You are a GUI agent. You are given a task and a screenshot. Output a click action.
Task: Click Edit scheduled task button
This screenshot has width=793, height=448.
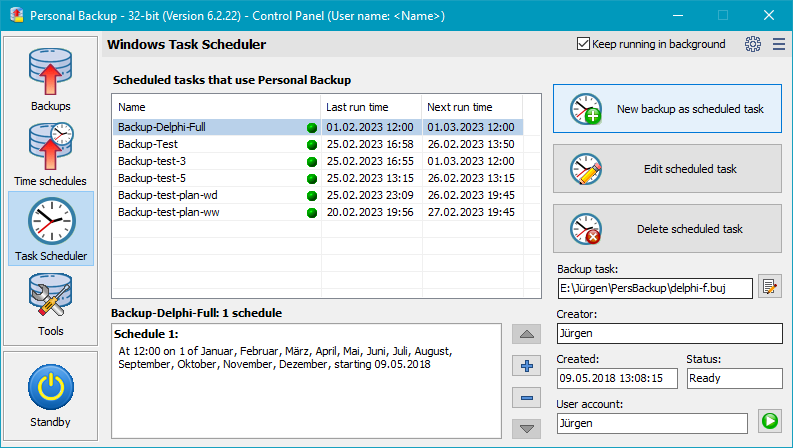pos(667,169)
